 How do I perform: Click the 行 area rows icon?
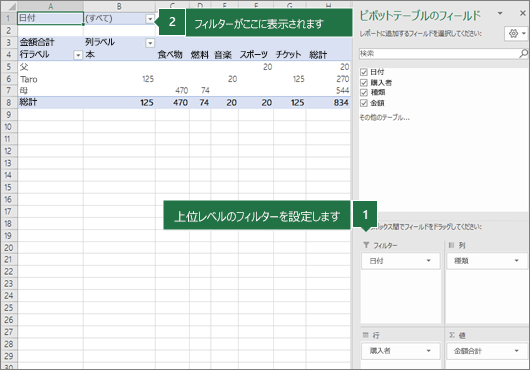coord(366,335)
